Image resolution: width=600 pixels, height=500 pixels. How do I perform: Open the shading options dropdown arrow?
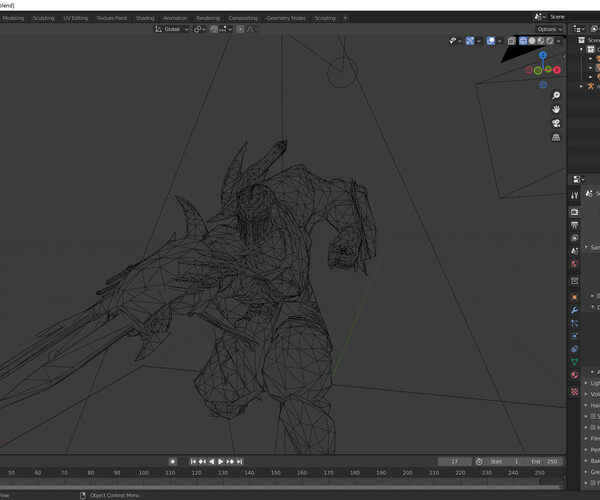[x=559, y=41]
